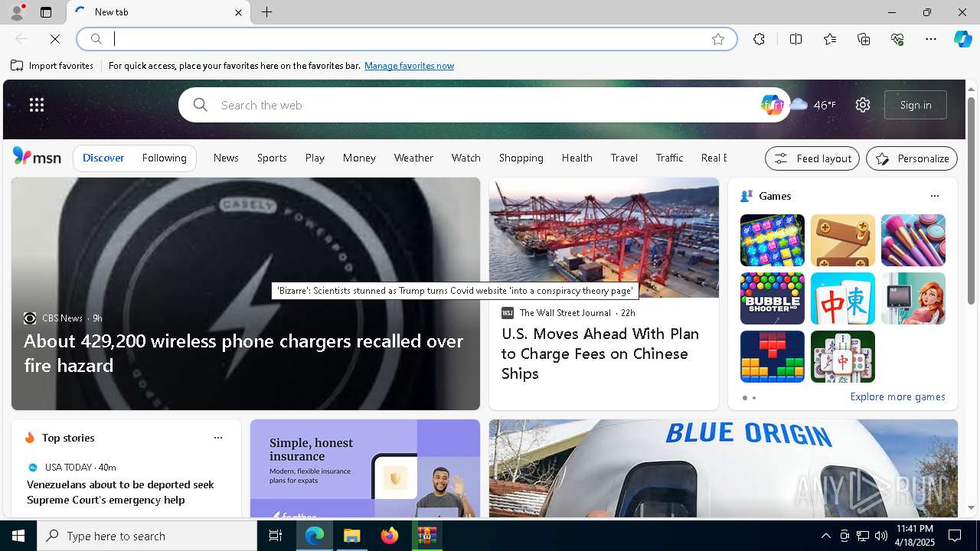Click taskbar Type here to search box
This screenshot has height=551, width=980.
point(147,536)
